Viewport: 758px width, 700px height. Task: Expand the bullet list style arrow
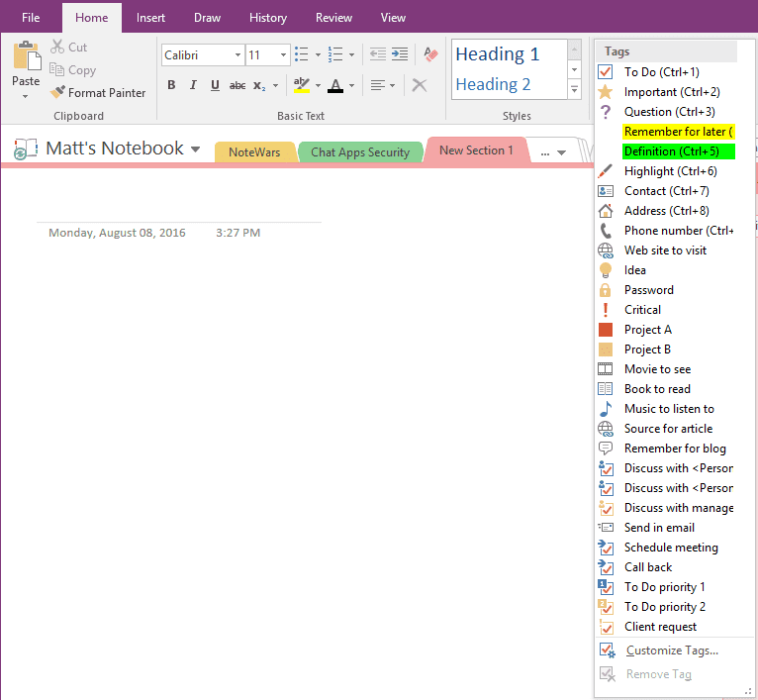click(318, 54)
